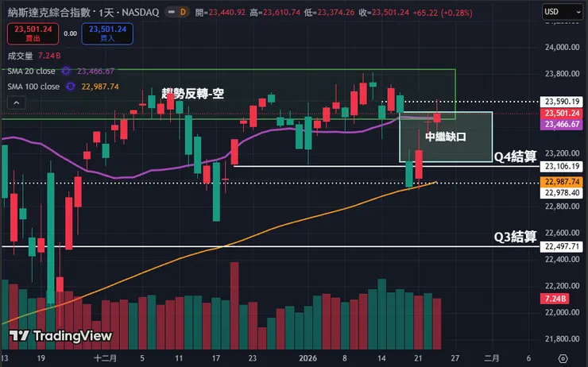588x367 pixels.
Task: Click the purple 23,466.67 SMA price label
Action: (561, 125)
